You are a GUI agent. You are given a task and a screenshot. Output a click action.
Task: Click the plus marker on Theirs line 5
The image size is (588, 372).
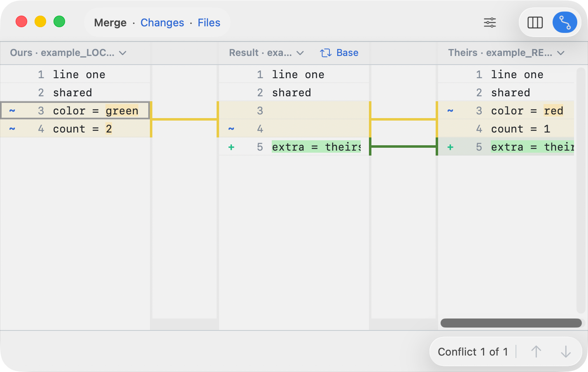[x=450, y=147]
